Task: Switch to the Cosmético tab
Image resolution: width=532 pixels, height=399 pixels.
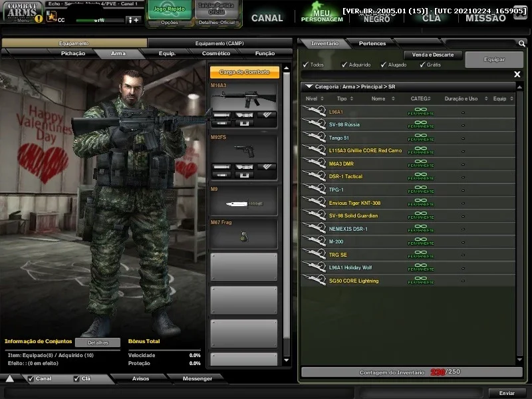Action: point(216,54)
